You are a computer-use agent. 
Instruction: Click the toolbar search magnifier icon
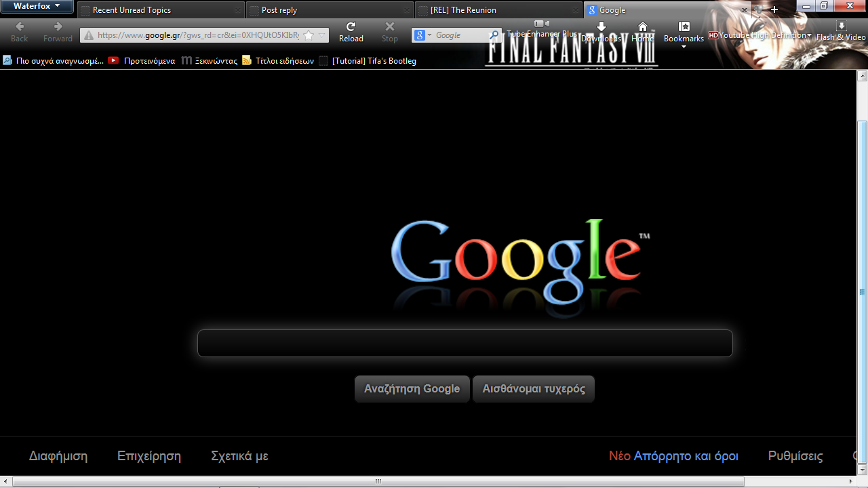click(495, 35)
